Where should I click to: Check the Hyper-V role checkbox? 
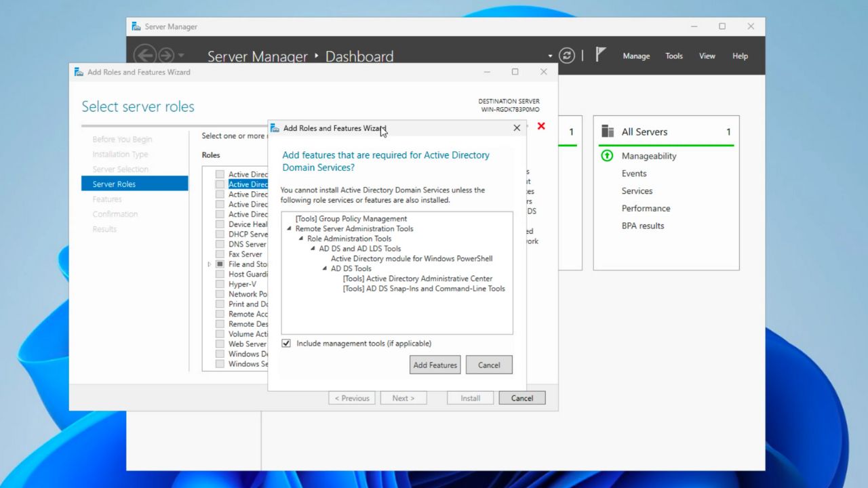pos(220,284)
